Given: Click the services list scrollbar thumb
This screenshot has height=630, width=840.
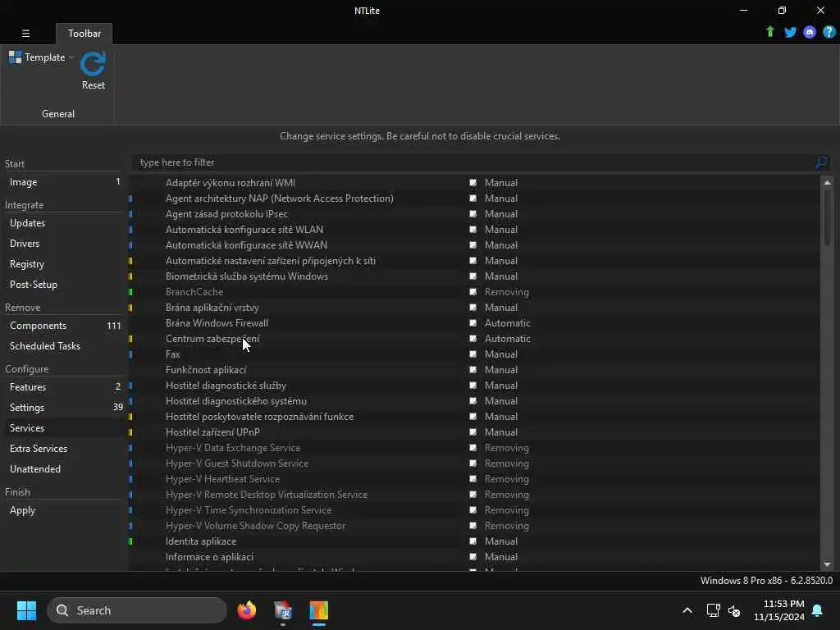Looking at the screenshot, I should point(827,217).
